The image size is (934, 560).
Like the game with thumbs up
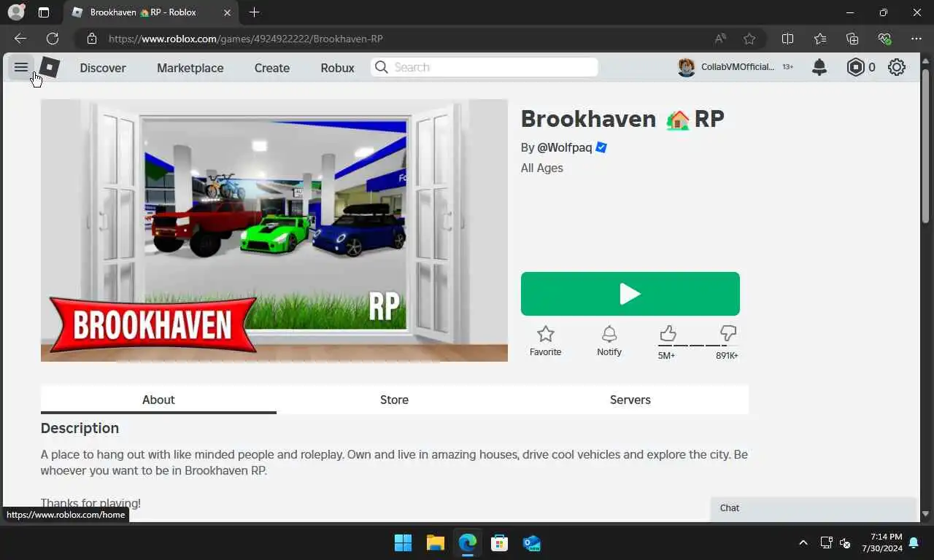(x=668, y=333)
